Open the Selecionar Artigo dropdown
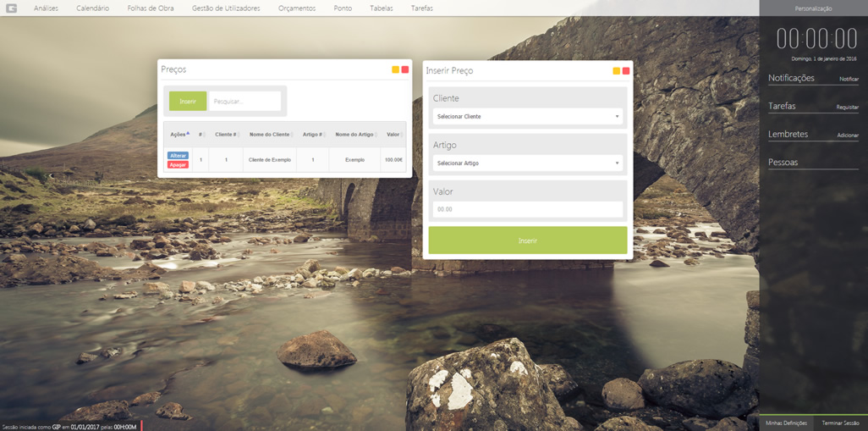Image resolution: width=868 pixels, height=431 pixels. [527, 163]
